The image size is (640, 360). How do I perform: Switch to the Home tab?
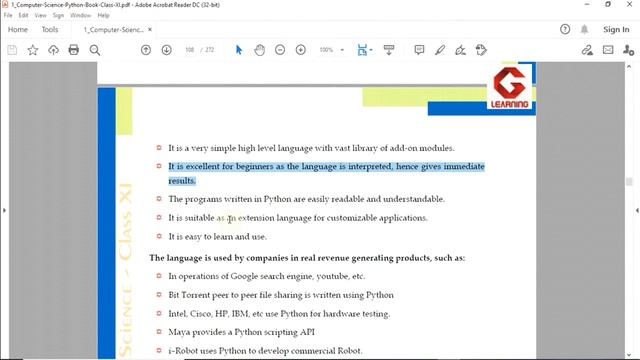(x=18, y=29)
